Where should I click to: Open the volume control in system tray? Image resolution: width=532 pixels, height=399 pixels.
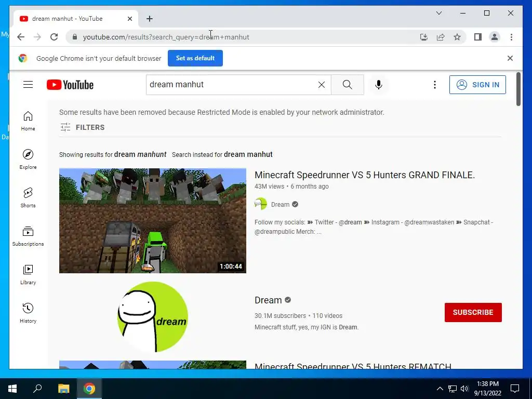(x=464, y=389)
